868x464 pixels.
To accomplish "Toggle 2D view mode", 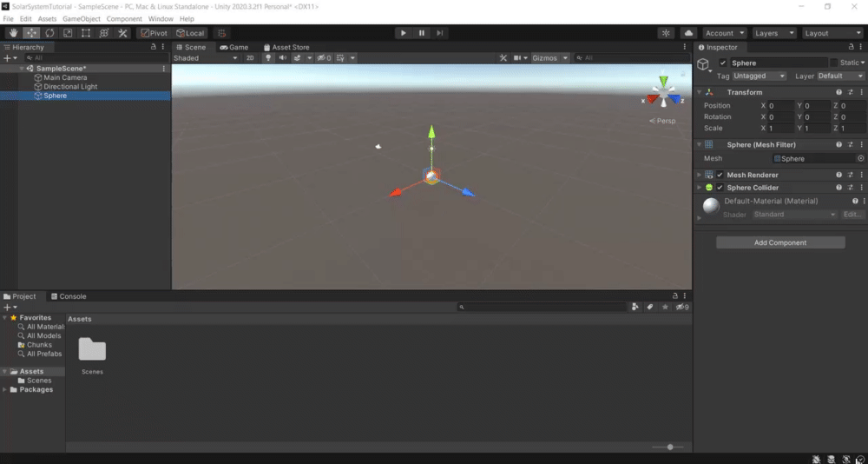I will (250, 57).
